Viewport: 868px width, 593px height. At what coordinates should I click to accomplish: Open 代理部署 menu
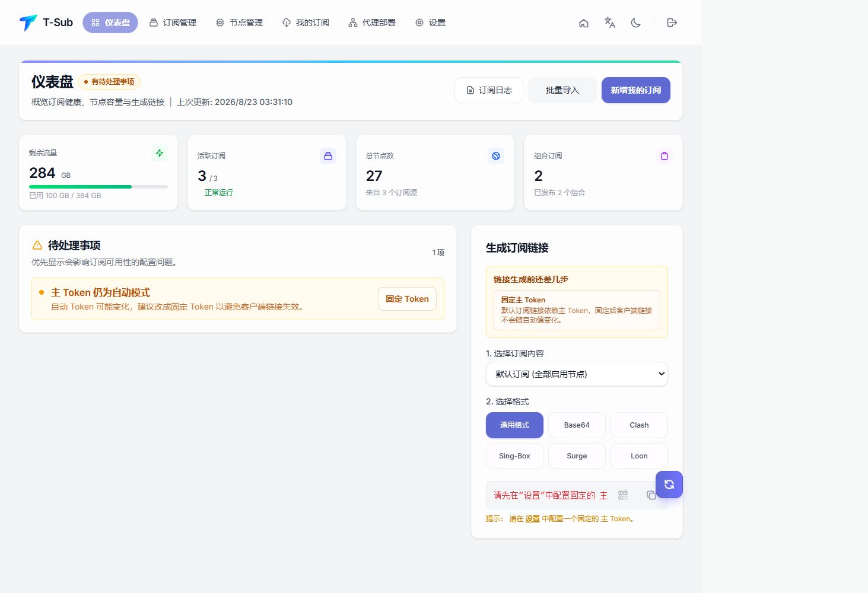(372, 23)
